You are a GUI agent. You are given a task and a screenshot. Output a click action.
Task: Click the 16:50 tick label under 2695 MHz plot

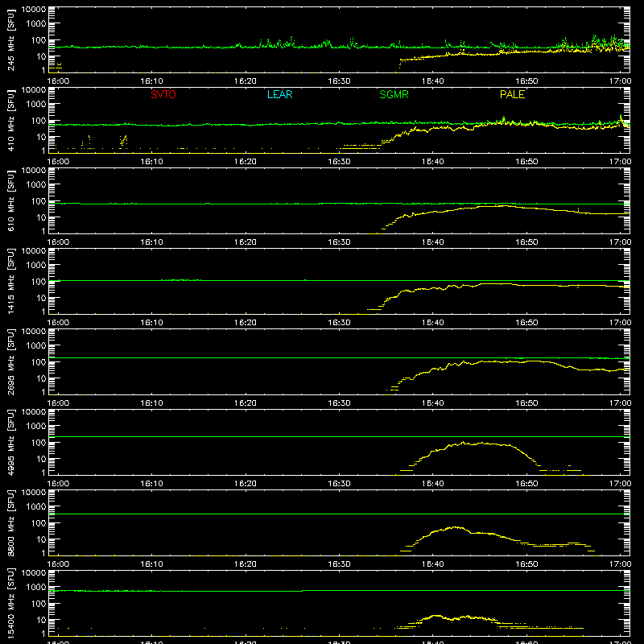tap(527, 403)
